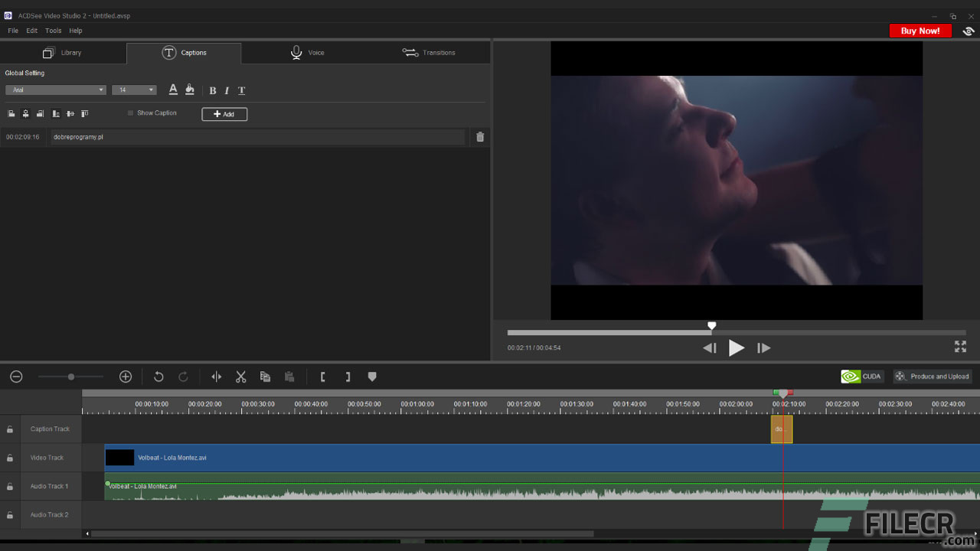Click the Video Track label
The image size is (980, 551).
tap(47, 458)
